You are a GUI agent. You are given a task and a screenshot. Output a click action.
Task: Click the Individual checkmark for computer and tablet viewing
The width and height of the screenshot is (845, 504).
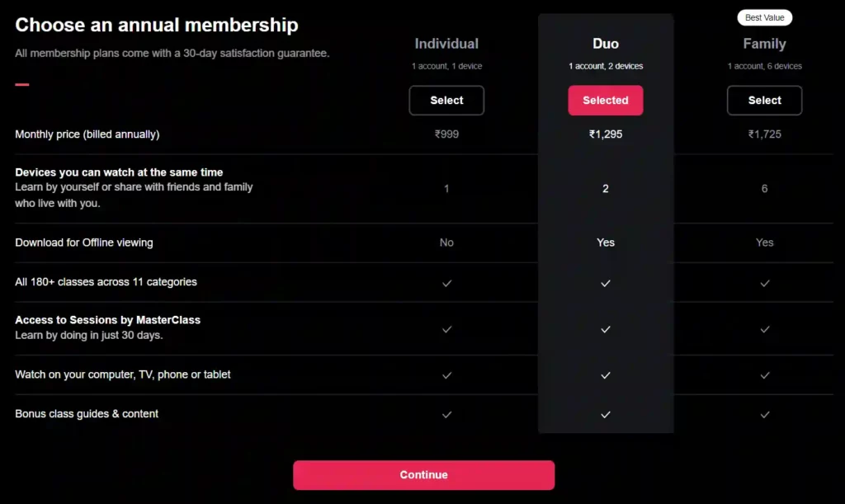point(446,374)
